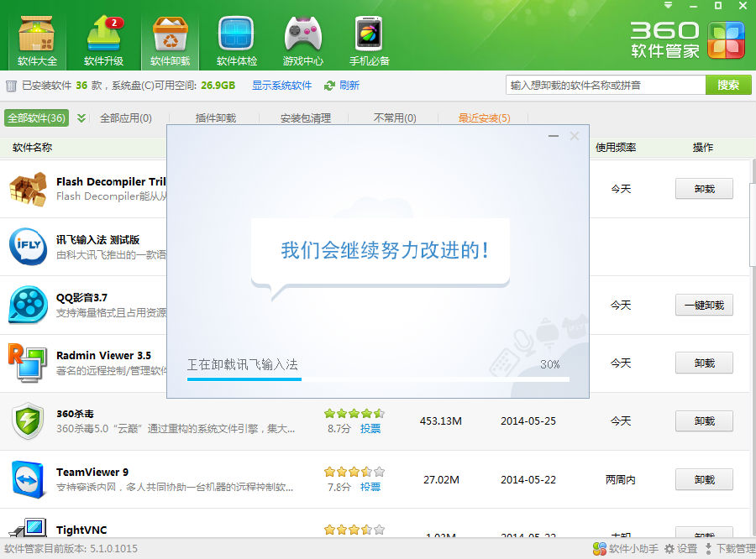Uninstall Radmin Viewer 3.5 via 卸载
Viewport: 756px width, 559px height.
[704, 363]
